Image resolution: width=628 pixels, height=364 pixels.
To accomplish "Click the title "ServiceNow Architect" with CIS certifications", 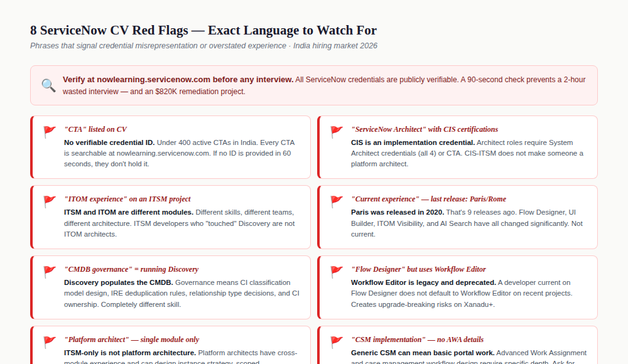I will [425, 129].
